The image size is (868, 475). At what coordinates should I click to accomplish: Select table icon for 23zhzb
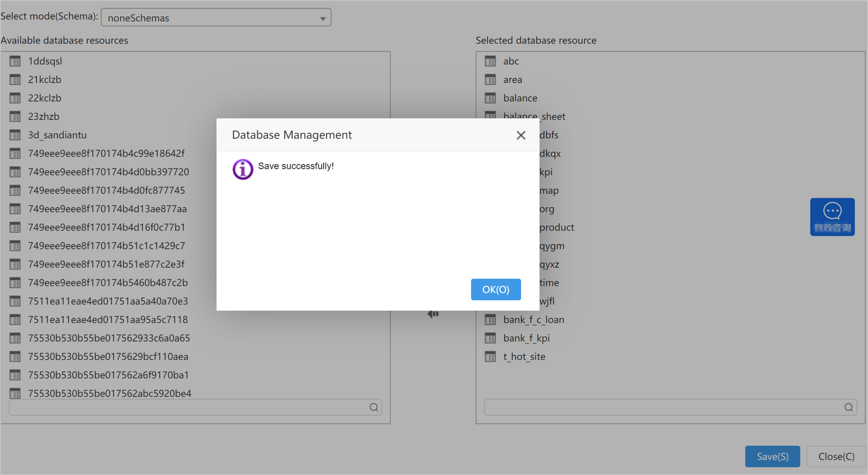pos(15,116)
